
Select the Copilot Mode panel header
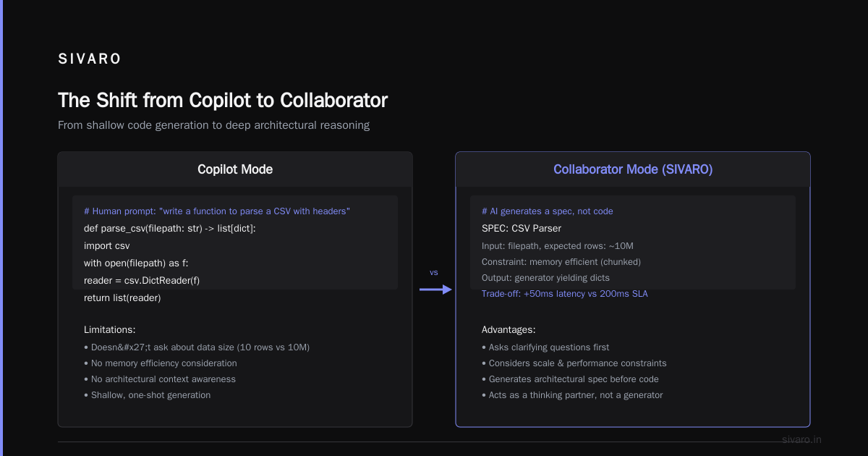(x=235, y=169)
